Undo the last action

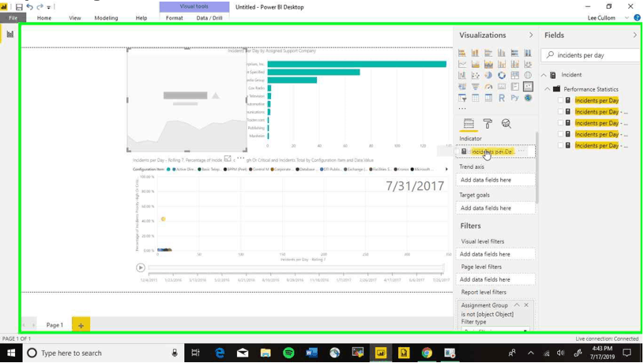click(29, 7)
